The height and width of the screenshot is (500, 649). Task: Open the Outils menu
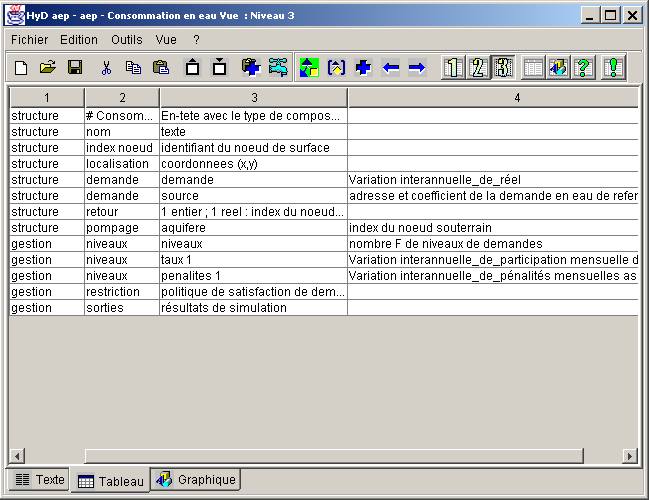tap(127, 40)
